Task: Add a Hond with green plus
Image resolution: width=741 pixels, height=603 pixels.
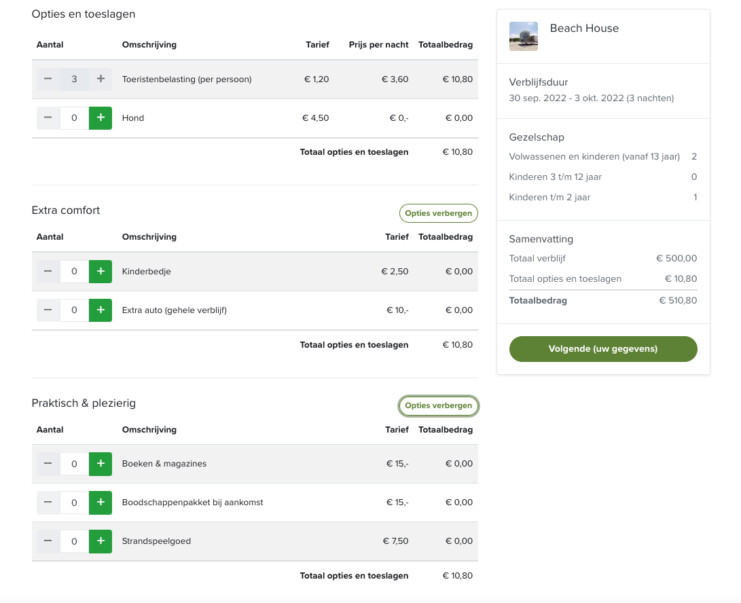Action: (x=100, y=118)
